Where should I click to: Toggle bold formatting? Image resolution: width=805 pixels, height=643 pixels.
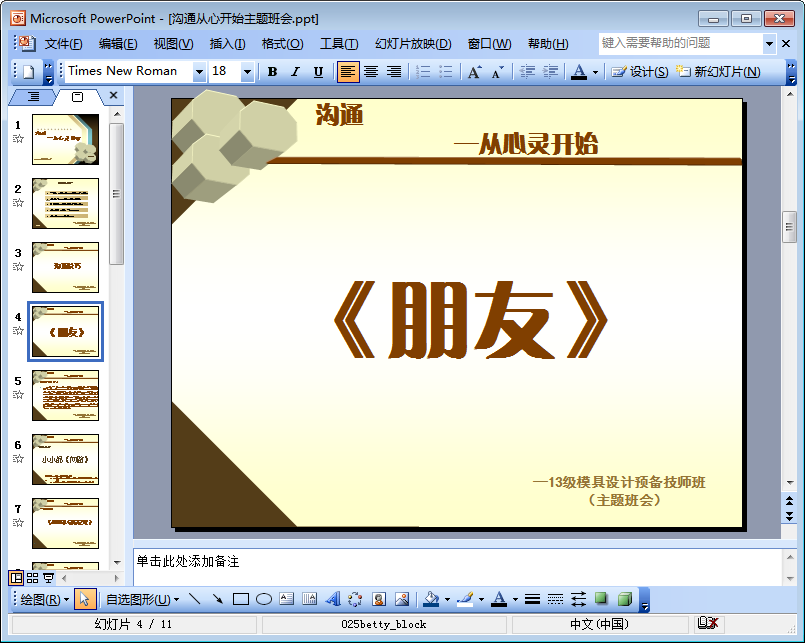pyautogui.click(x=272, y=72)
